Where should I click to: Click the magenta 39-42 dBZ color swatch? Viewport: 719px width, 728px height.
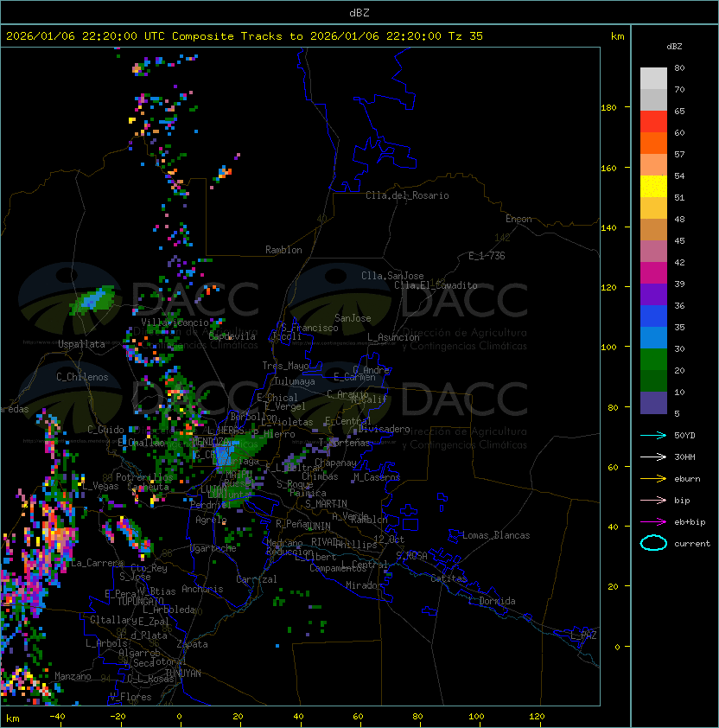pyautogui.click(x=653, y=272)
